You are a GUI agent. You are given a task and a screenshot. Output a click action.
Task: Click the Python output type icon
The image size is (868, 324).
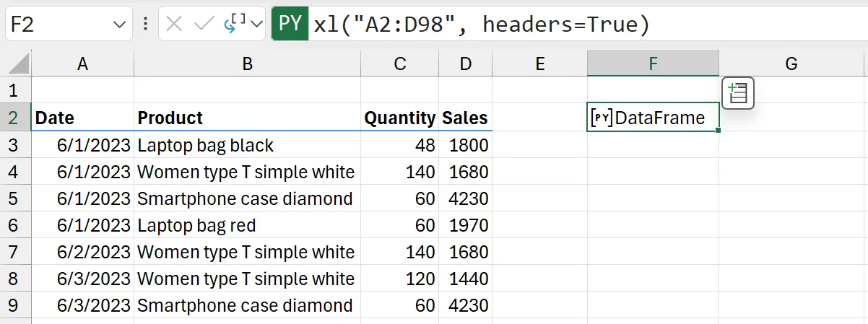[x=236, y=25]
